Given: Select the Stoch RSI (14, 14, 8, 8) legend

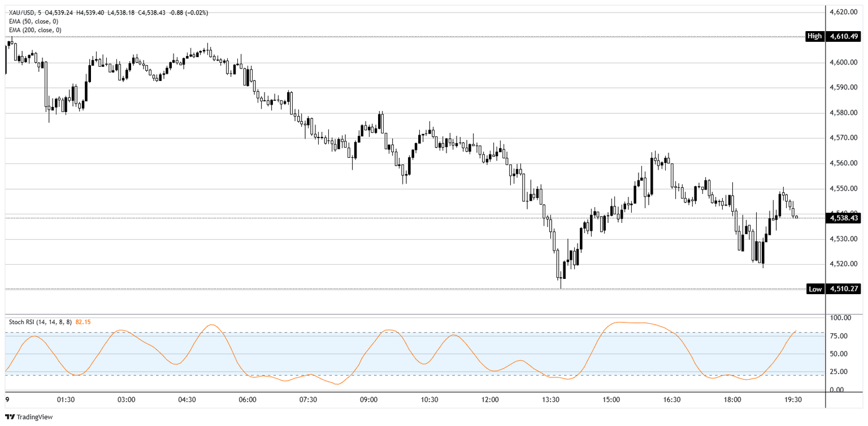Looking at the screenshot, I should [40, 321].
